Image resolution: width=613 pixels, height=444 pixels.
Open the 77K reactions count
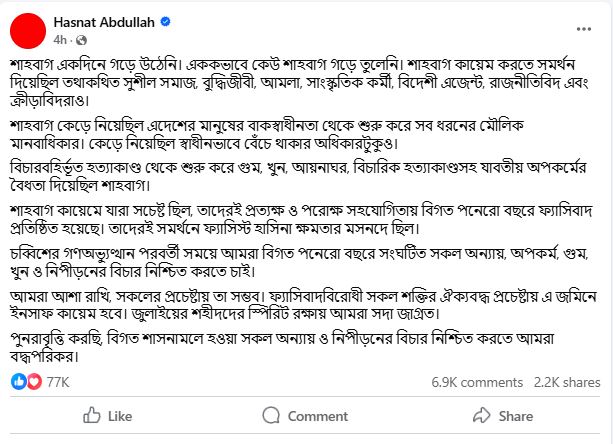point(58,382)
